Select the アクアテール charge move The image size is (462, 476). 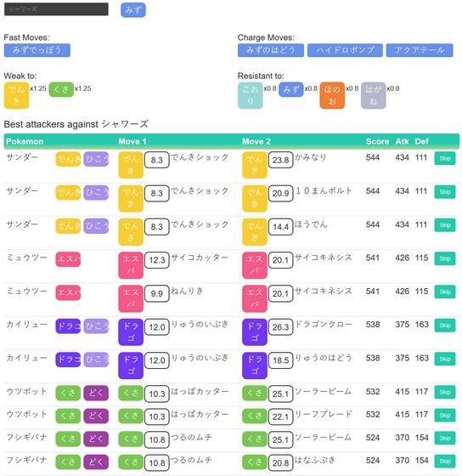point(420,50)
